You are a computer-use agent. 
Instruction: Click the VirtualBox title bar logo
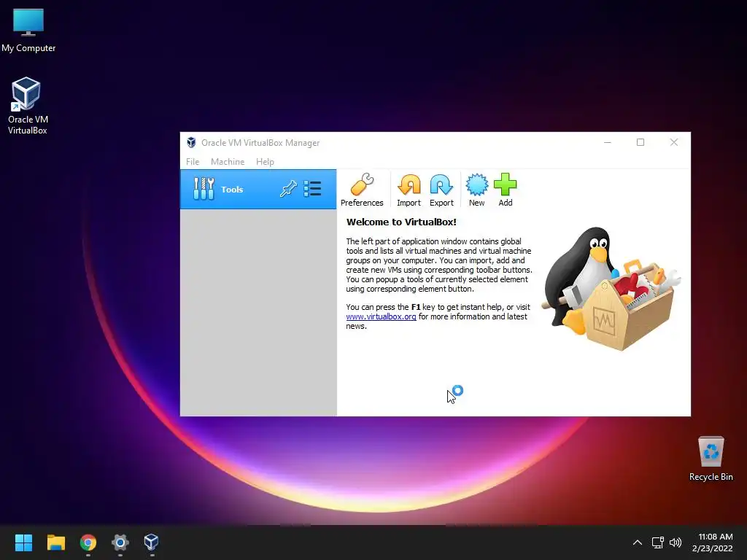(192, 142)
